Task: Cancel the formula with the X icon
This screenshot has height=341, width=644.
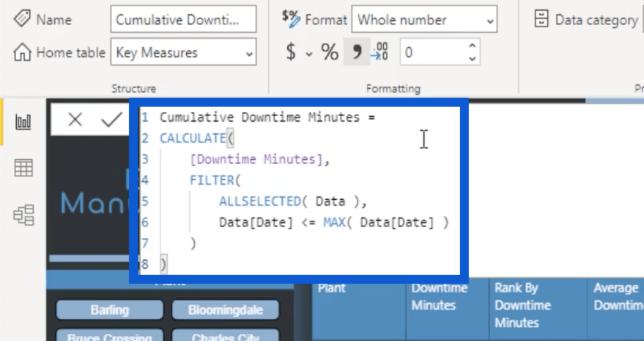Action: [75, 120]
